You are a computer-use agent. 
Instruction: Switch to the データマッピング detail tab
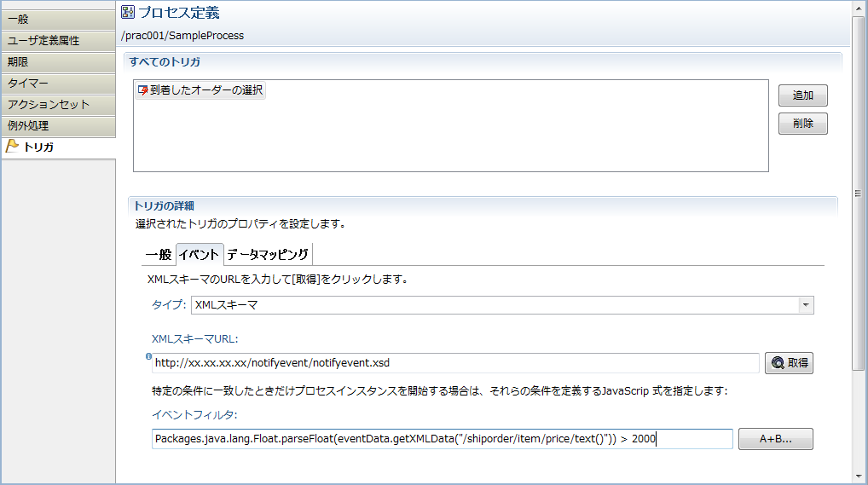[268, 255]
